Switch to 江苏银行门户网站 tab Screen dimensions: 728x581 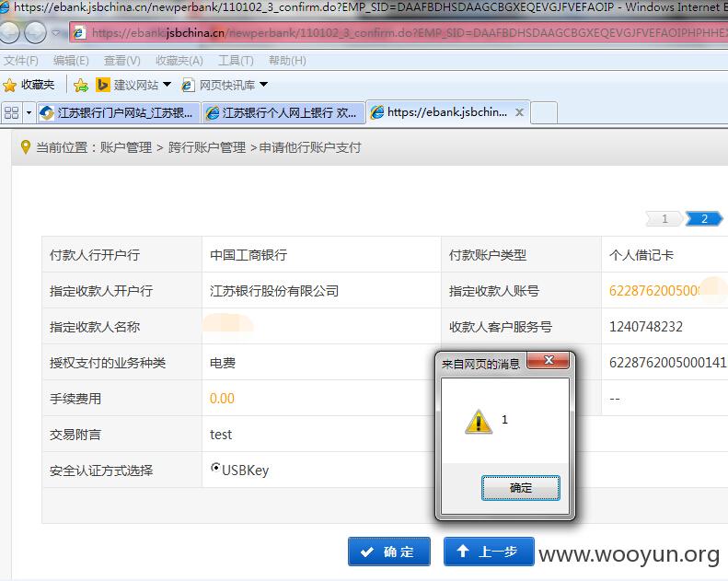[x=118, y=113]
